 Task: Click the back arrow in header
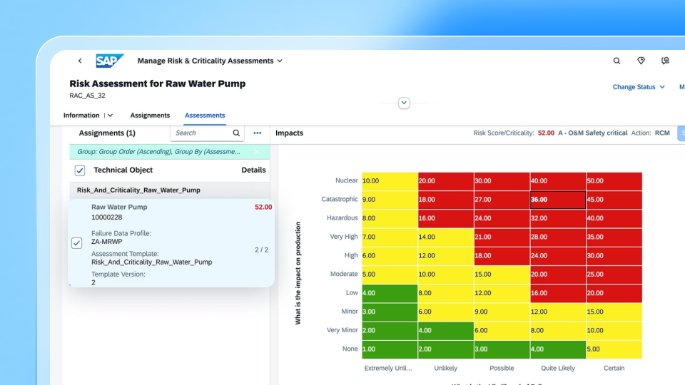pyautogui.click(x=80, y=61)
